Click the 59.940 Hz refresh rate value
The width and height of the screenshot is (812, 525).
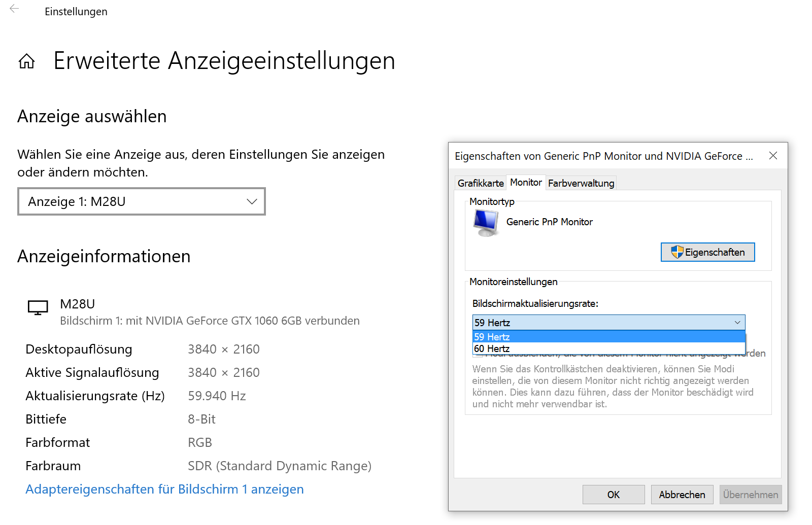click(x=217, y=396)
